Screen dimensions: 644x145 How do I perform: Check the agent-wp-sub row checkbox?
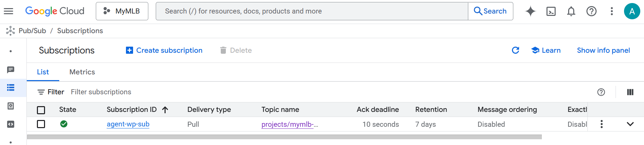click(41, 124)
